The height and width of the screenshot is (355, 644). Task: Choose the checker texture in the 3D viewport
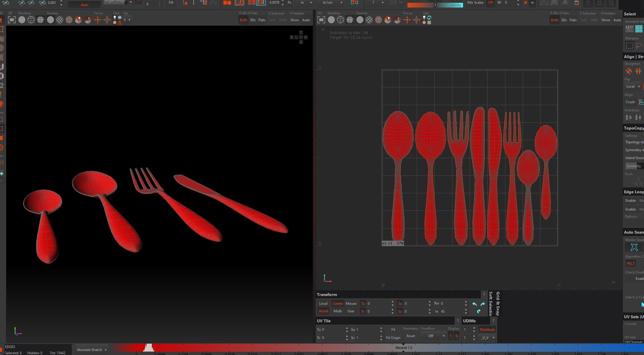click(x=60, y=20)
